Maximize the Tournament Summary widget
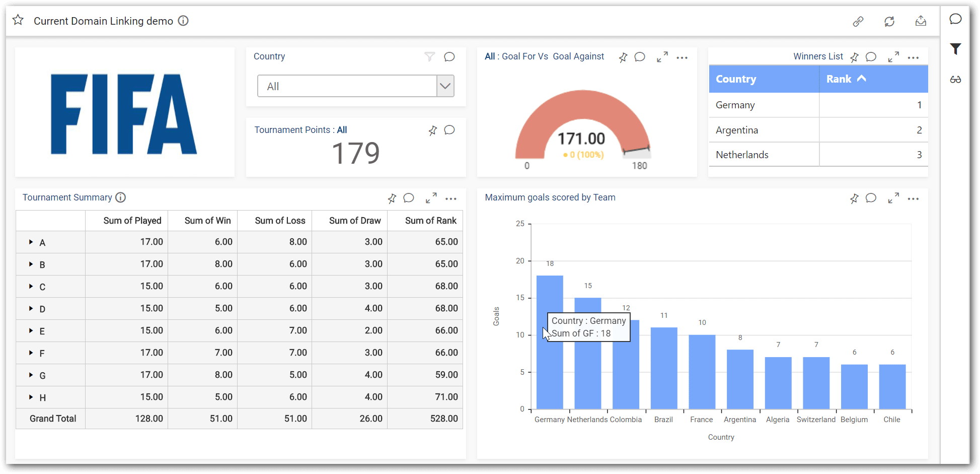The width and height of the screenshot is (980, 474). click(x=431, y=198)
